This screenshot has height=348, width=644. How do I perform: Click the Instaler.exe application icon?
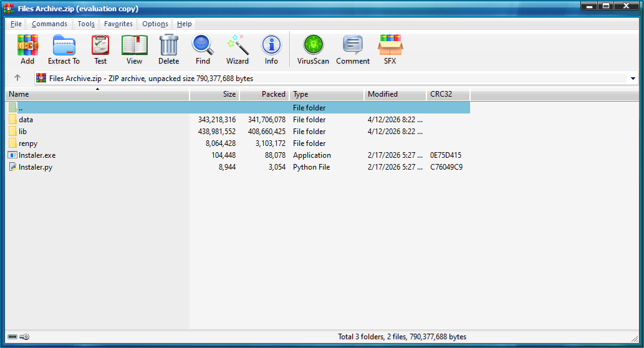pyautogui.click(x=12, y=155)
